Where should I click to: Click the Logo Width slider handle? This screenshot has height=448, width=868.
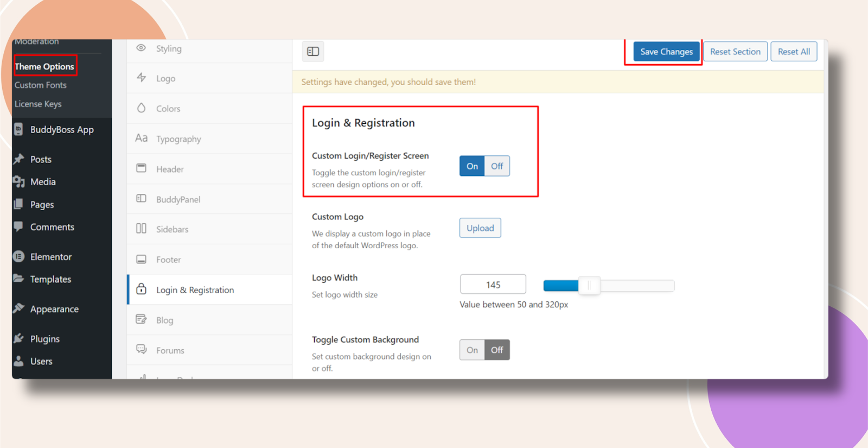(589, 285)
